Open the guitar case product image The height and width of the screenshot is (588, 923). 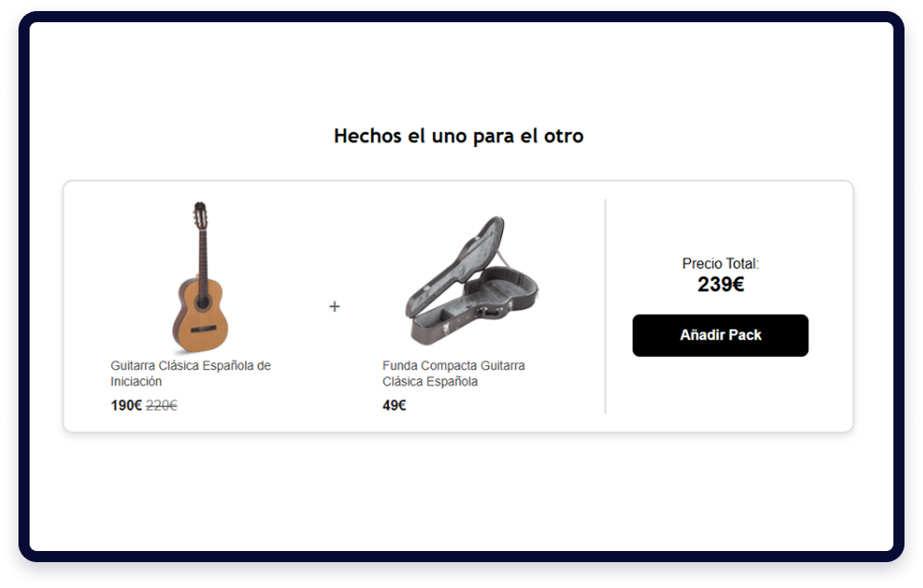(472, 281)
